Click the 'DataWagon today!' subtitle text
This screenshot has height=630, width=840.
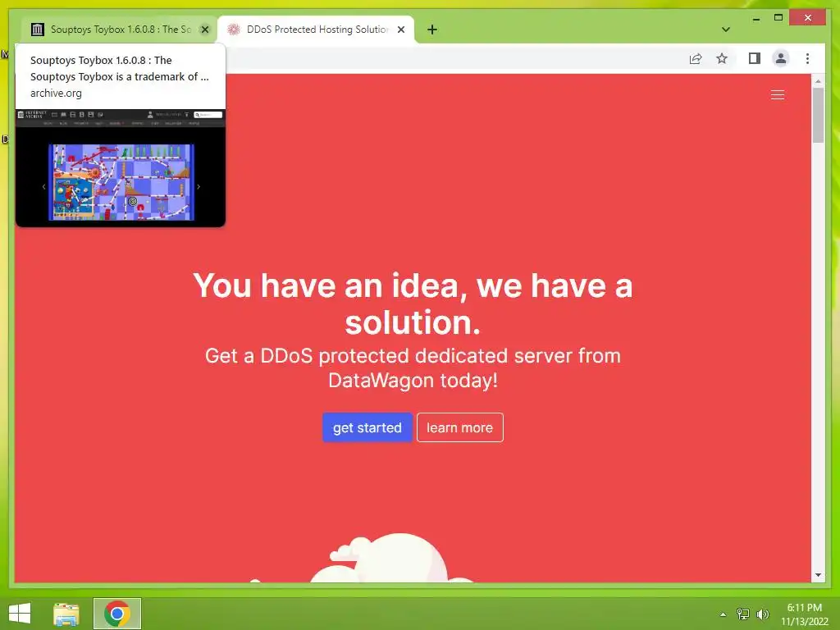coord(413,381)
